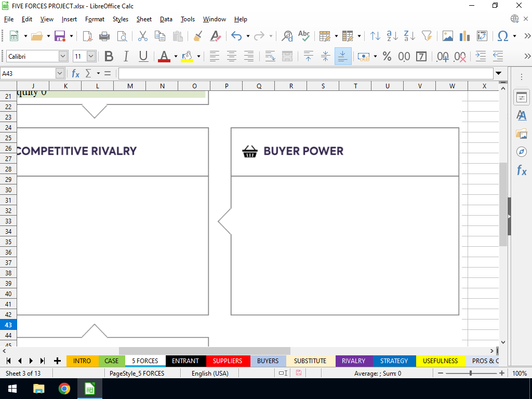Image resolution: width=532 pixels, height=399 pixels.
Task: Select the Clone Formatting paintbrush icon
Action: pos(197,36)
